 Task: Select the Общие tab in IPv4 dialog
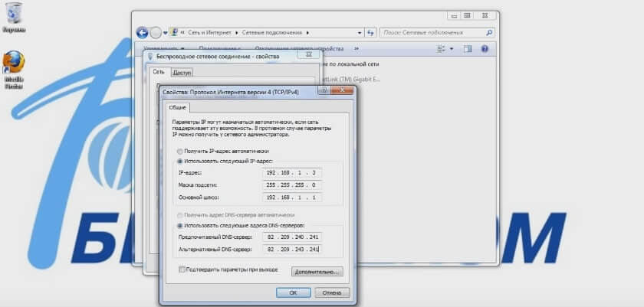[x=178, y=108]
